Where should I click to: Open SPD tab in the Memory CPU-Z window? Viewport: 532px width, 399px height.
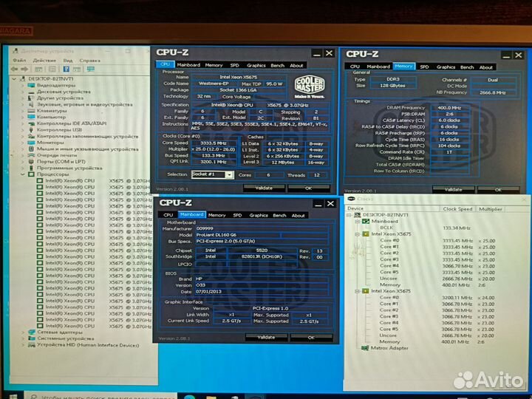424,66
